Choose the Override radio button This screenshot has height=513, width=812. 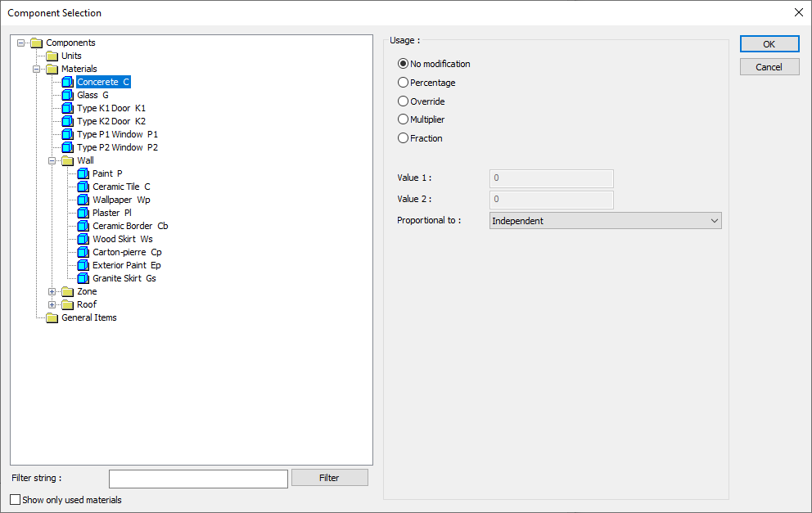(x=403, y=101)
